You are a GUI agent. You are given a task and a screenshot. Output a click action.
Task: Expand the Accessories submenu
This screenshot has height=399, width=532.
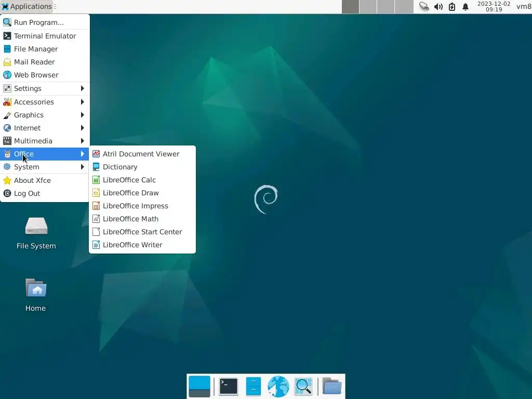[x=45, y=102]
